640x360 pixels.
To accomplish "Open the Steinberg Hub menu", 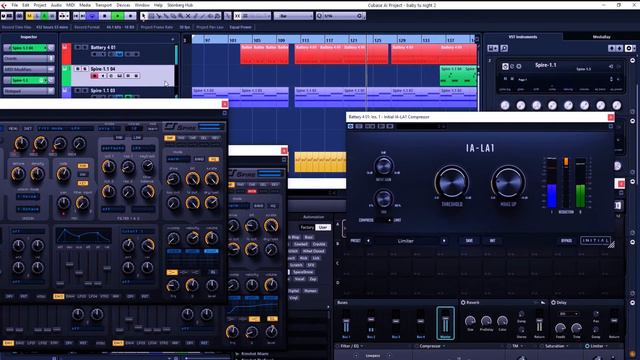I will pos(180,5).
